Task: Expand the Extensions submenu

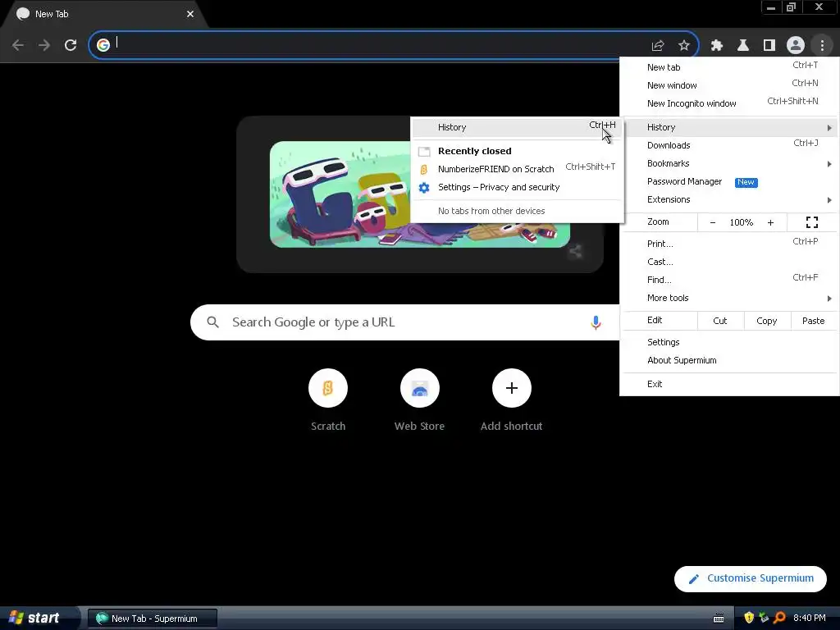Action: tap(729, 199)
